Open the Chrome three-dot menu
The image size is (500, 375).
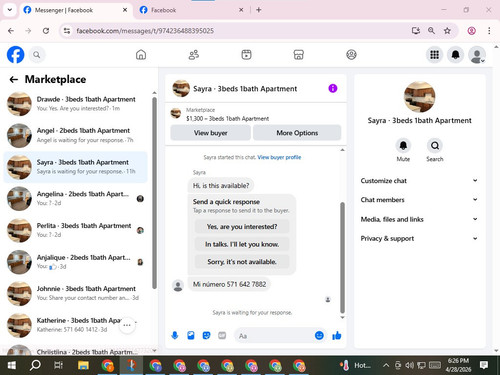coord(489,31)
